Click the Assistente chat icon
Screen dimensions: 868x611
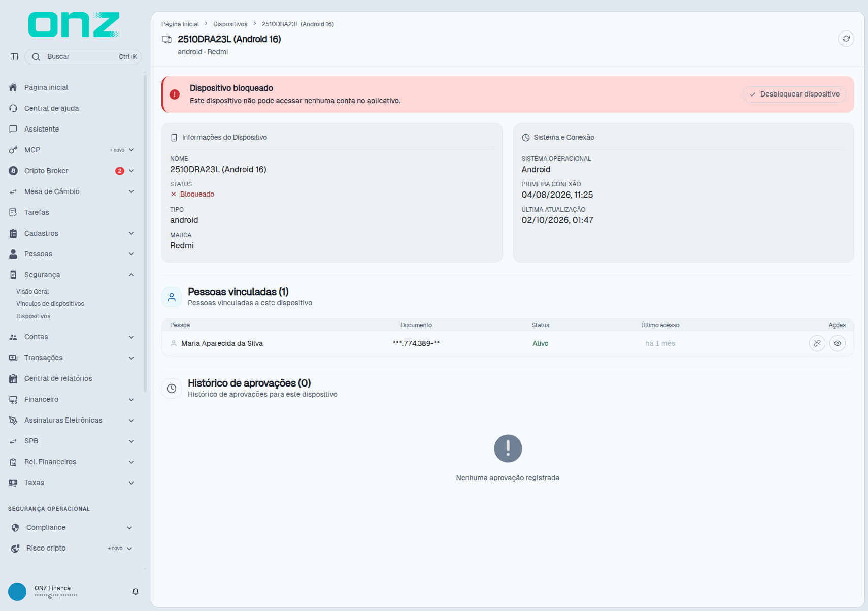pyautogui.click(x=13, y=129)
